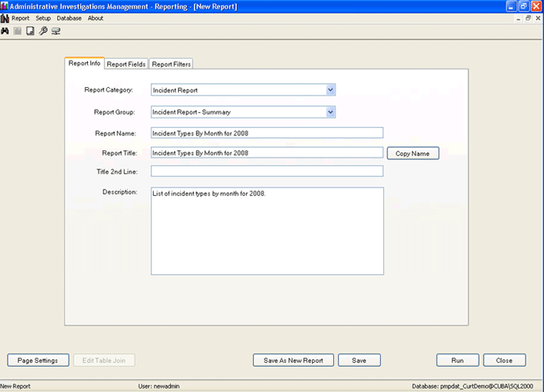The width and height of the screenshot is (544, 392).
Task: Click the wrench setup icon in toolbar
Action: point(43,31)
